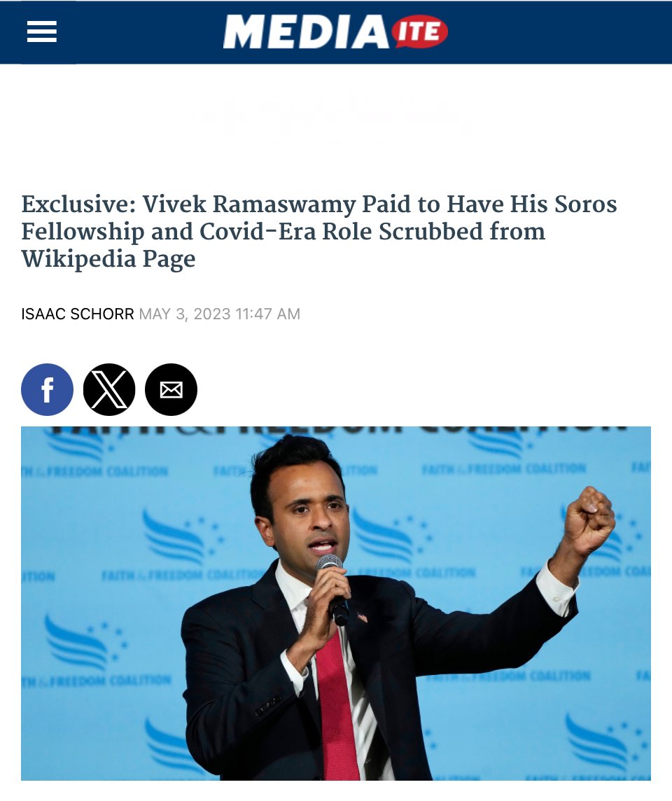This screenshot has height=801, width=672.
Task: Share the article on Facebook
Action: [x=47, y=389]
